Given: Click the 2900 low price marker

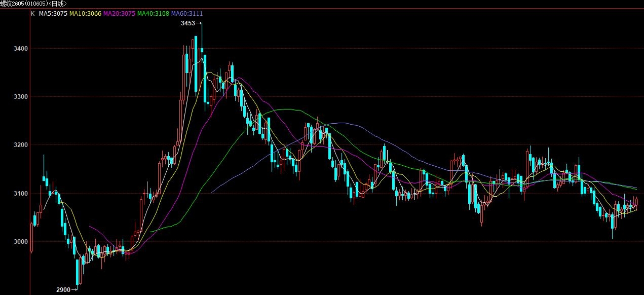Looking at the screenshot, I should tap(63, 289).
